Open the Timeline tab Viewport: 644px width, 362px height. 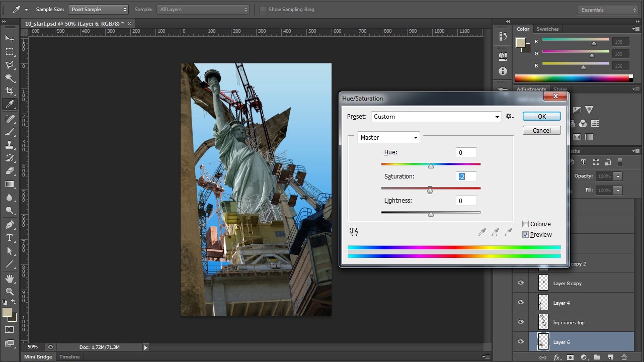69,357
